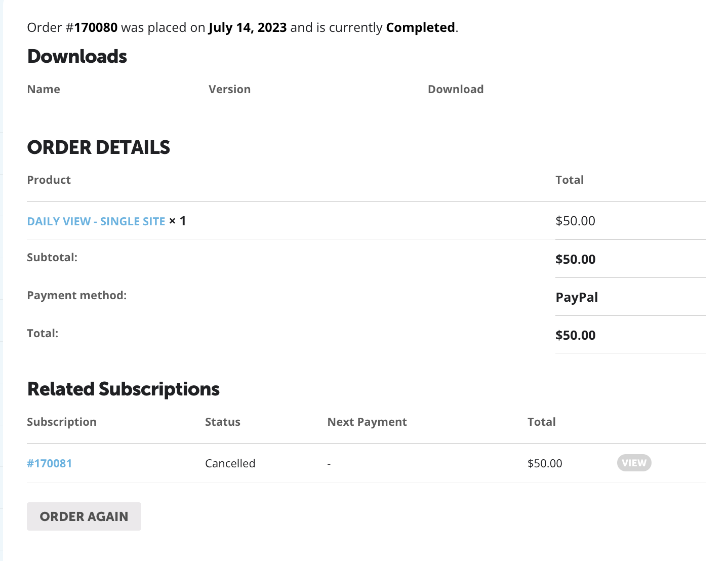The image size is (728, 561).
Task: Click the Status column header in subscriptions
Action: (x=223, y=422)
